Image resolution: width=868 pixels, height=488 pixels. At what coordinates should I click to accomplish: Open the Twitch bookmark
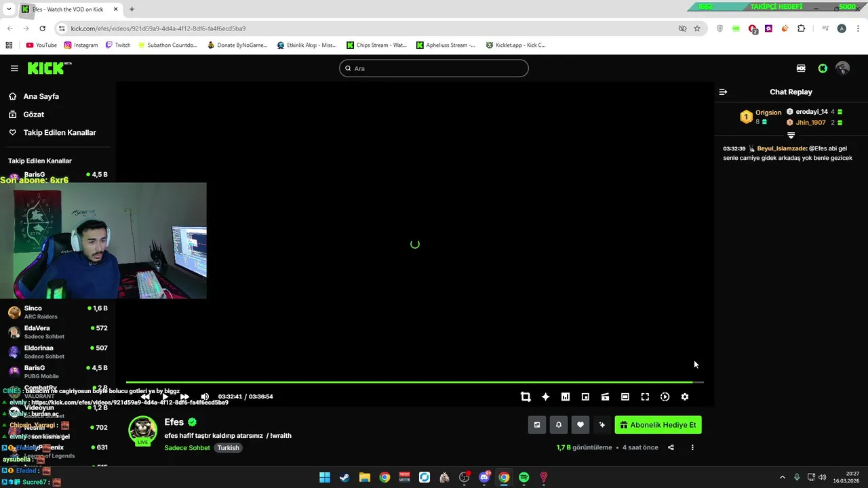pyautogui.click(x=118, y=45)
